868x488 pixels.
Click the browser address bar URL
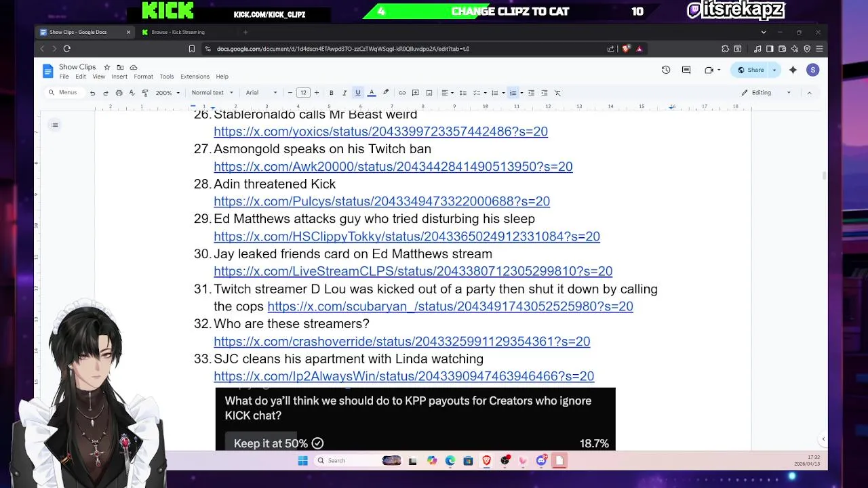(x=343, y=49)
